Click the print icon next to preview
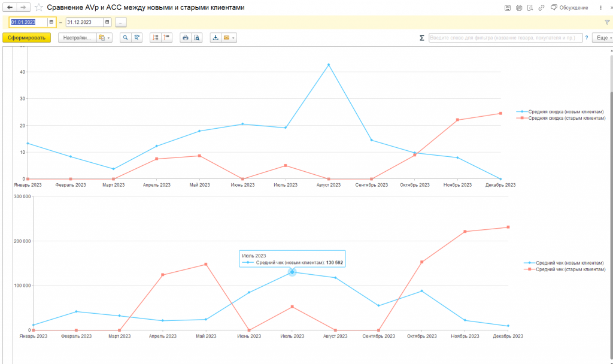The image size is (613, 364). pyautogui.click(x=186, y=38)
